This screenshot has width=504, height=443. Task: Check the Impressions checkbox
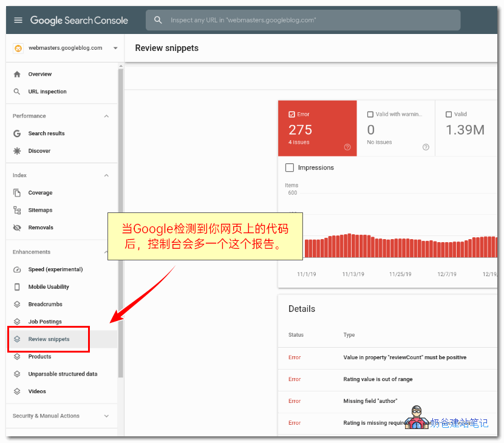point(290,167)
